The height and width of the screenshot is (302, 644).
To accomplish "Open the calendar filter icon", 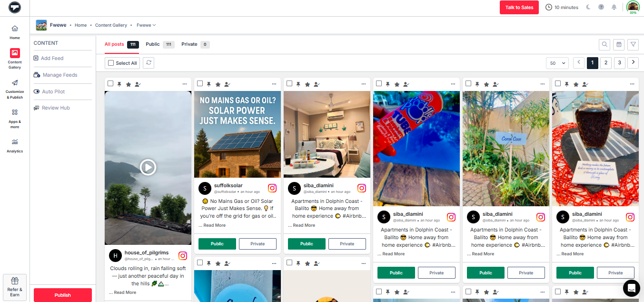I will click(618, 44).
